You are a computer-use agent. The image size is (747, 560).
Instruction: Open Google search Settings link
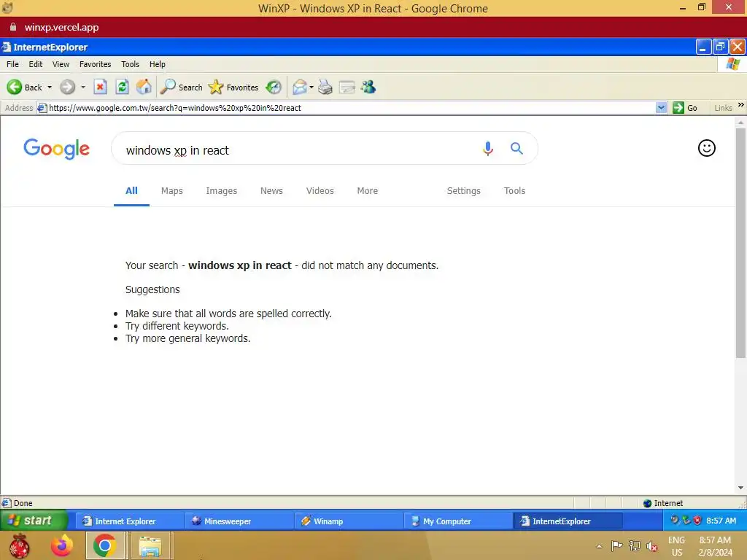pyautogui.click(x=463, y=191)
